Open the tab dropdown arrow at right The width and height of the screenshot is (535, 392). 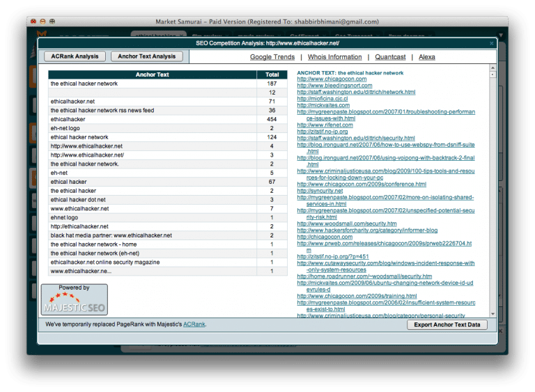[501, 35]
